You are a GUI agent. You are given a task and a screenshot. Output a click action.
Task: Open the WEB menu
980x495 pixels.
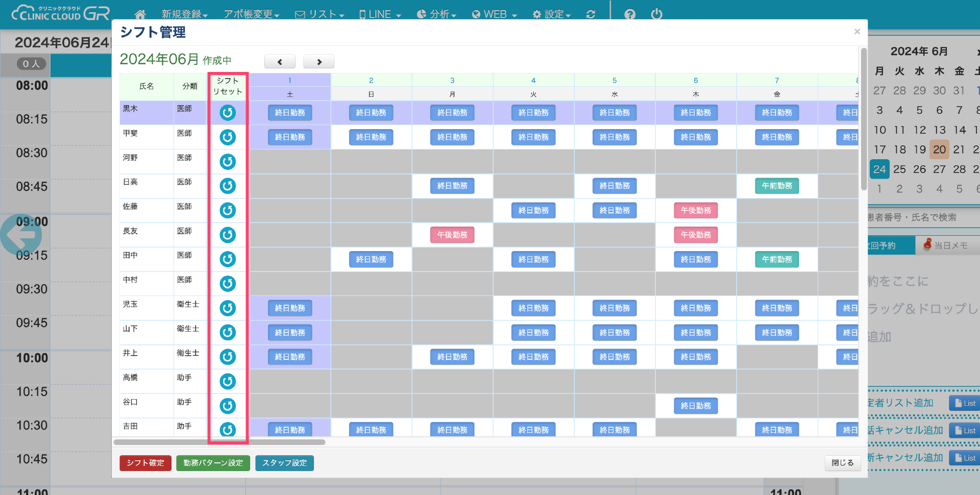click(494, 14)
